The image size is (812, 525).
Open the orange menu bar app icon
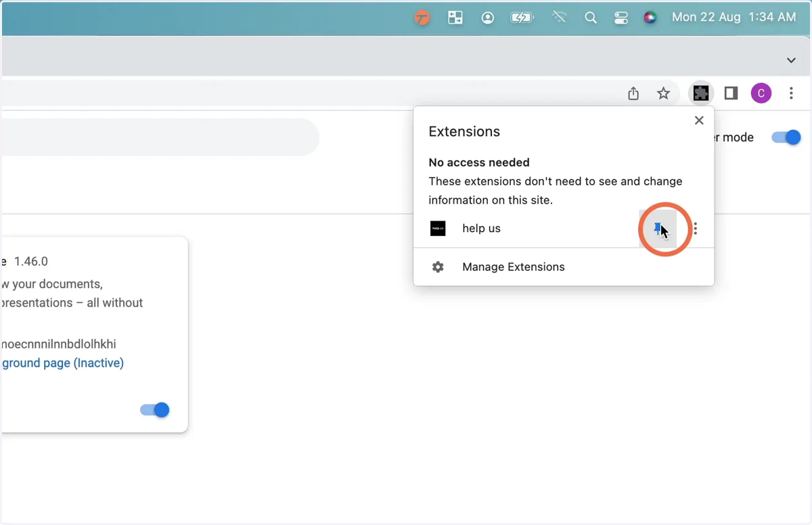[x=423, y=18]
